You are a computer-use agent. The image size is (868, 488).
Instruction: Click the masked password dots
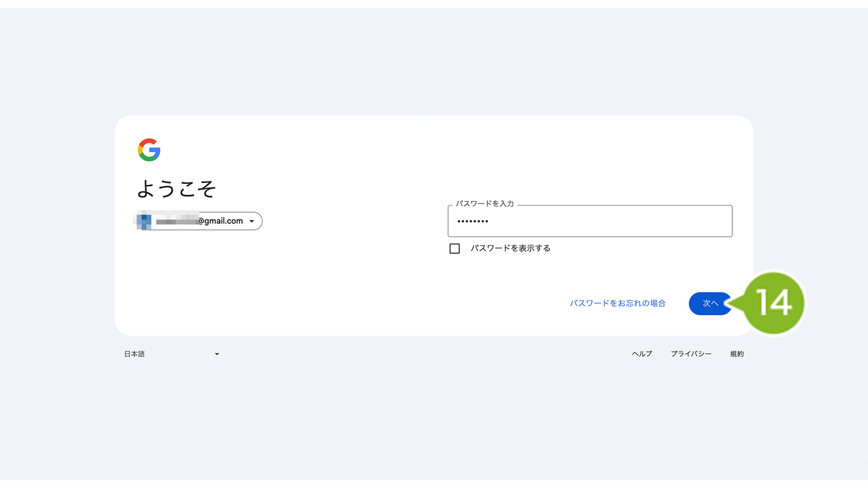click(x=473, y=222)
